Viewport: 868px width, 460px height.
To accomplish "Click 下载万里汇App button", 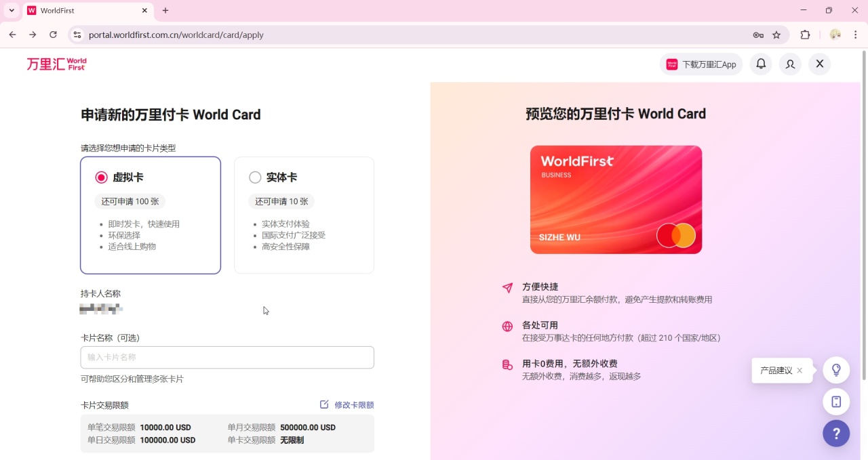I will 701,64.
